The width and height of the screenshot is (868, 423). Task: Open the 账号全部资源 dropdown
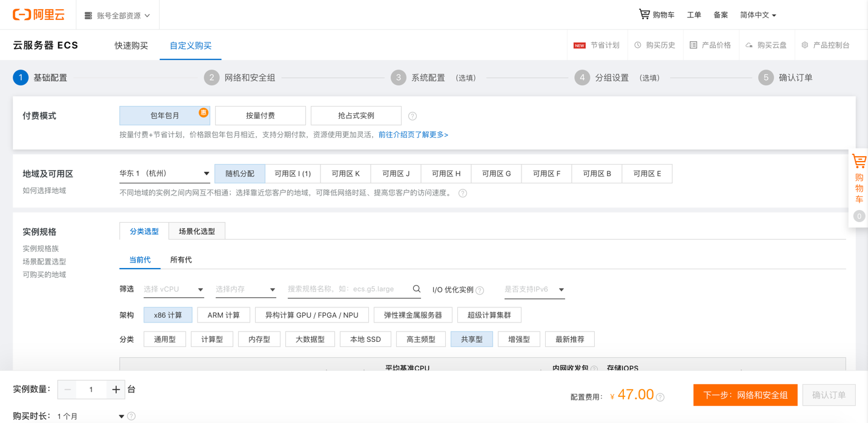point(118,15)
